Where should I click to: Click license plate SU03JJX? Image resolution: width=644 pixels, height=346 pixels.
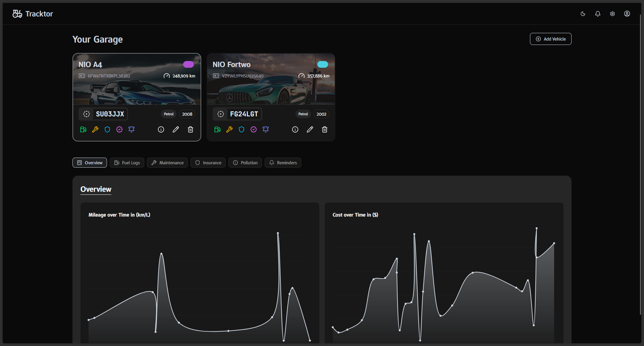(103, 114)
